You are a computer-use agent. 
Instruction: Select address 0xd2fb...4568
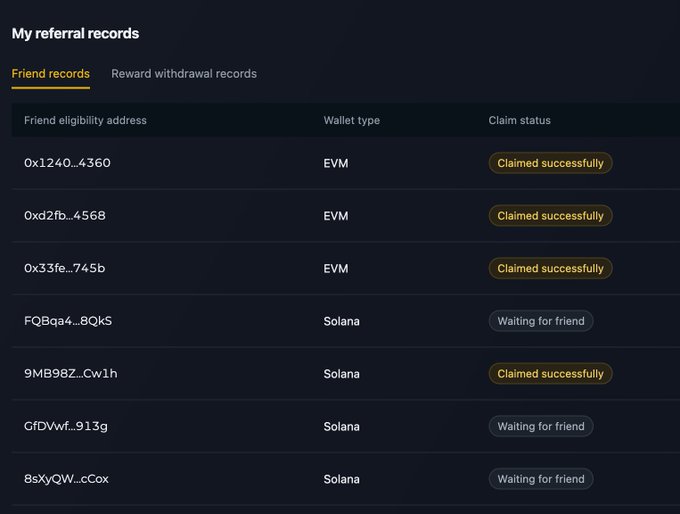point(65,216)
